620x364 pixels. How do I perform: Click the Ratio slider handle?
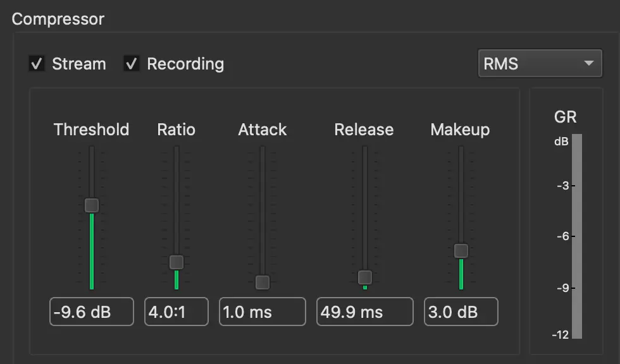tap(177, 262)
